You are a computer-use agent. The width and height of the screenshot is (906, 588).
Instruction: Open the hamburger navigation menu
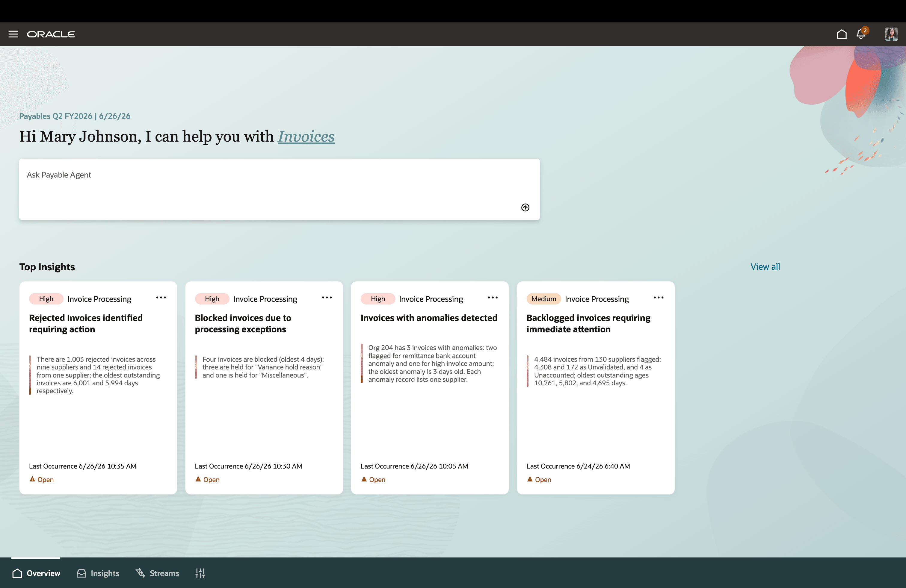point(13,34)
